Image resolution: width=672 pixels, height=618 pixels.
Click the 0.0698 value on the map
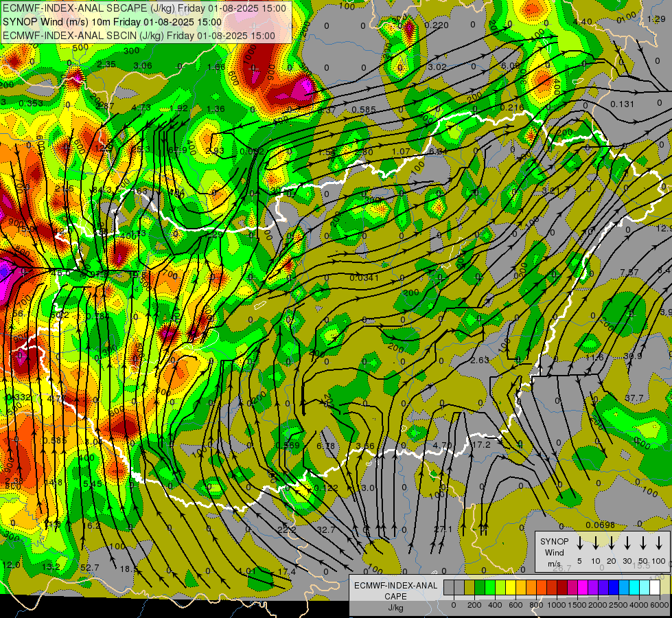(600, 525)
